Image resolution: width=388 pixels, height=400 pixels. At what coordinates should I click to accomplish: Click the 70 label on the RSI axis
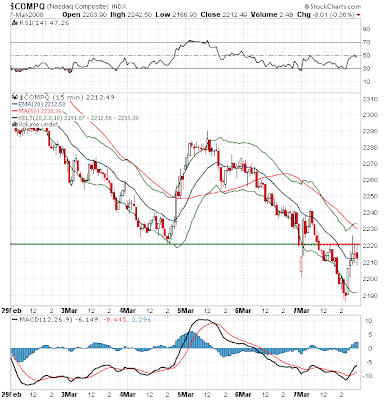click(366, 42)
